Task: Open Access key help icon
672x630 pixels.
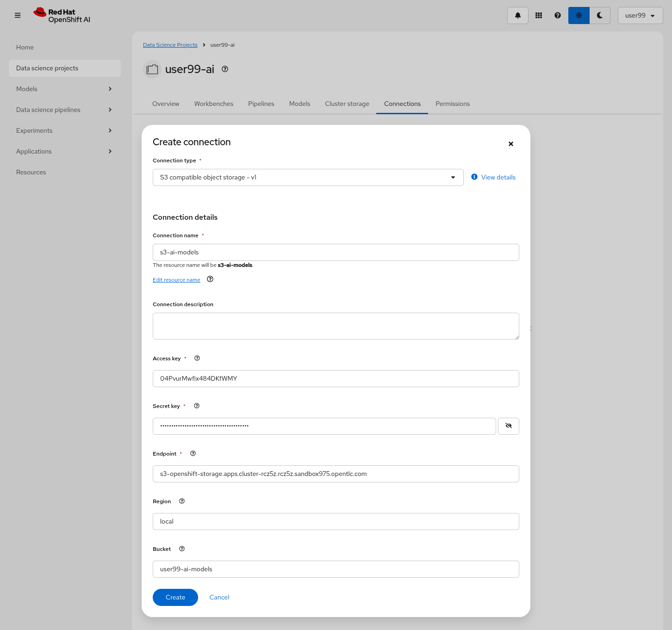Action: tap(197, 358)
